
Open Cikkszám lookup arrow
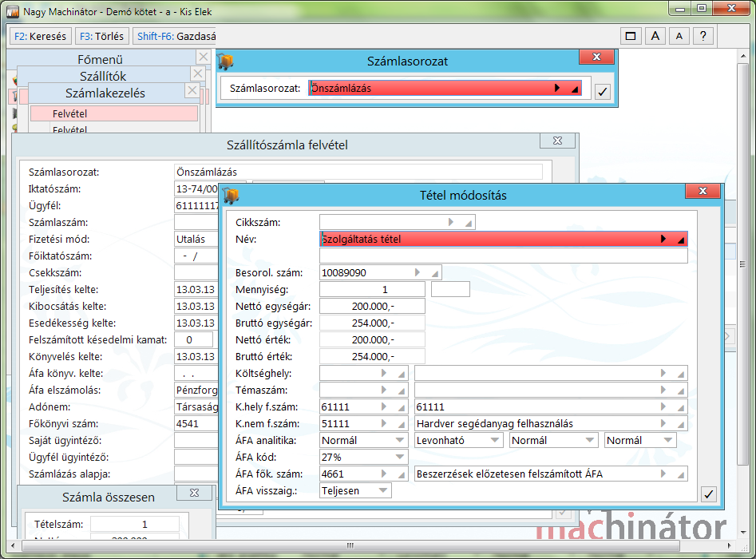[451, 222]
